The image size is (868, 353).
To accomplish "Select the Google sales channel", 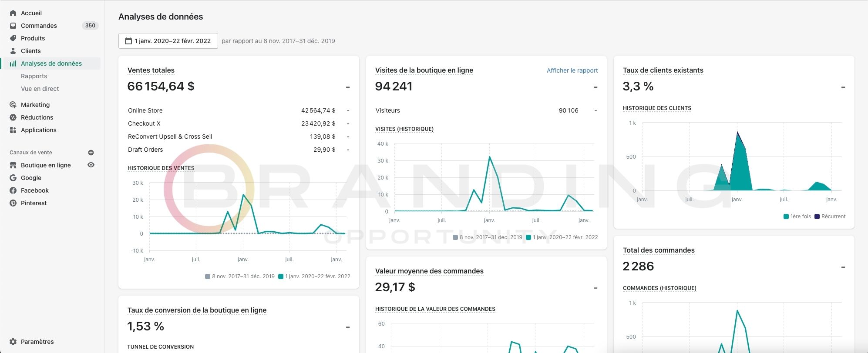I will click(31, 178).
